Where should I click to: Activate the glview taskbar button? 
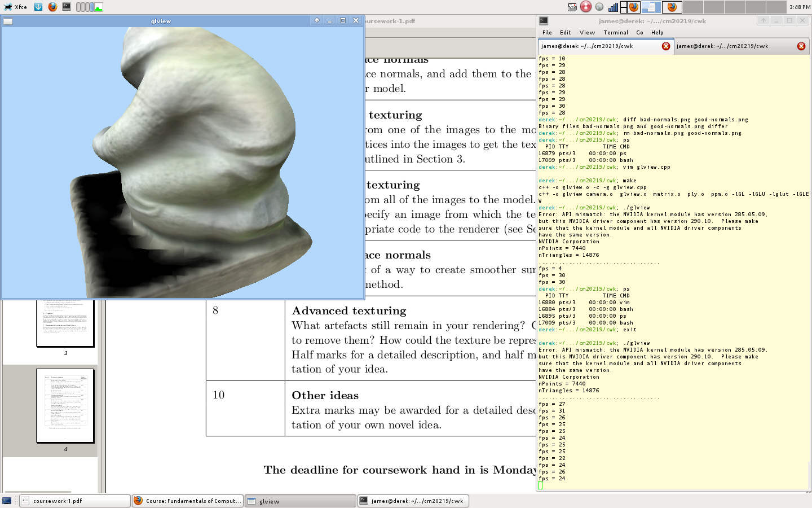(x=300, y=501)
